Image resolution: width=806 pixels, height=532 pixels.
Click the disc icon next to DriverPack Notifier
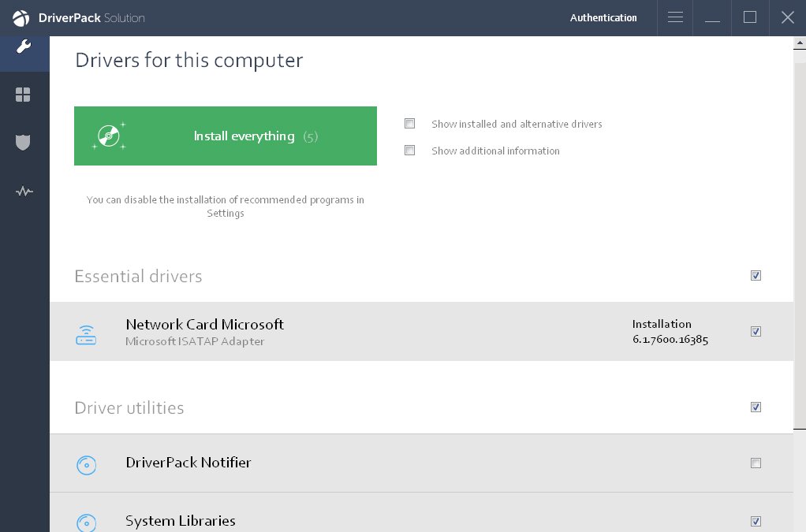[x=86, y=465]
